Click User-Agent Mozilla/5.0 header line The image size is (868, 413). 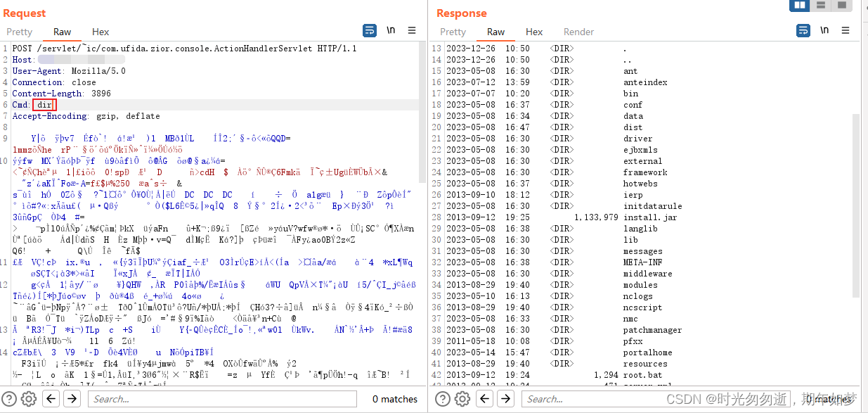(x=69, y=71)
